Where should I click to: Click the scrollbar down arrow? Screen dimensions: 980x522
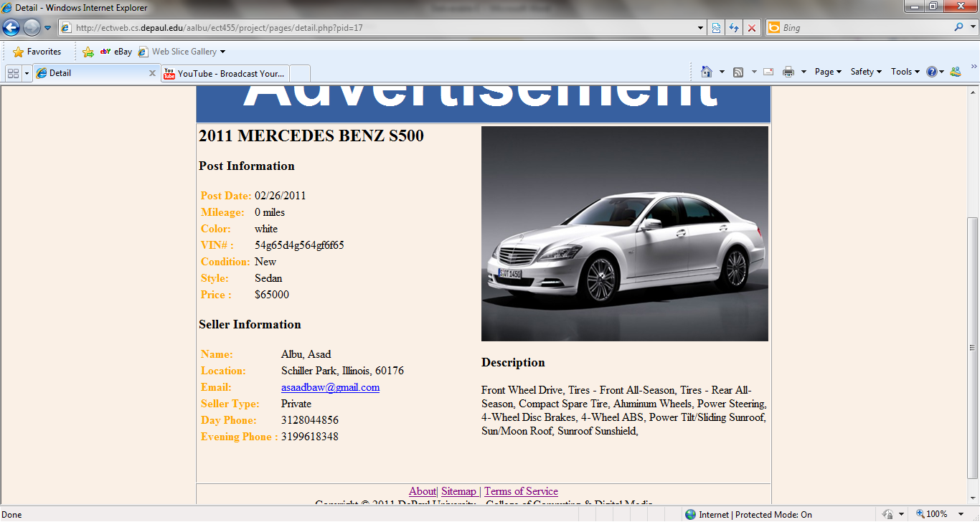coord(974,498)
